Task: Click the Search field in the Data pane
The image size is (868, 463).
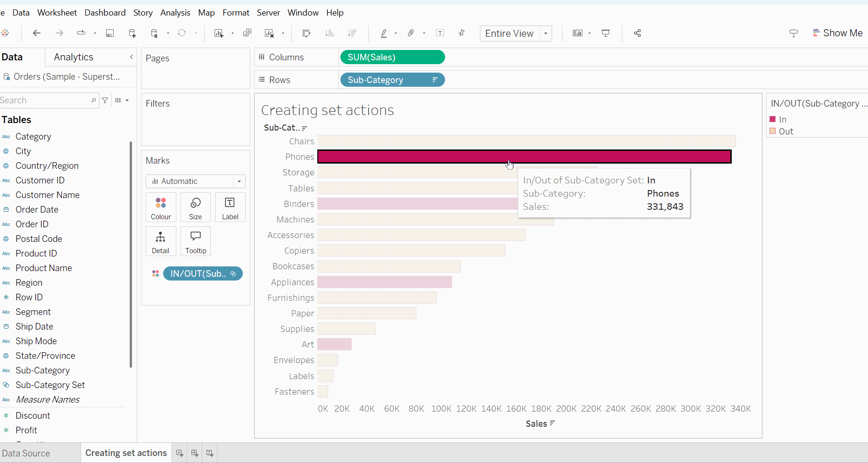Action: [45, 100]
